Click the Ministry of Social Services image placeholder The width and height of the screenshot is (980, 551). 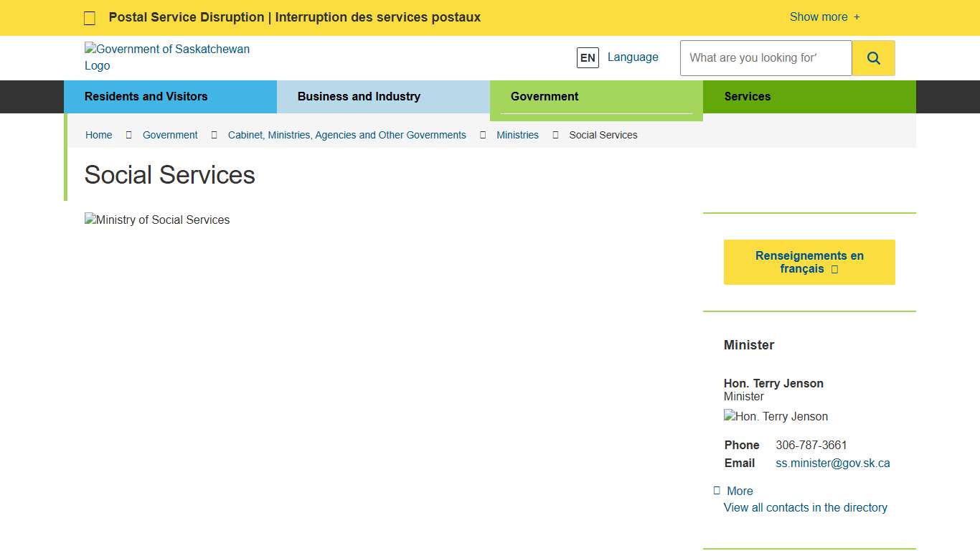click(157, 220)
